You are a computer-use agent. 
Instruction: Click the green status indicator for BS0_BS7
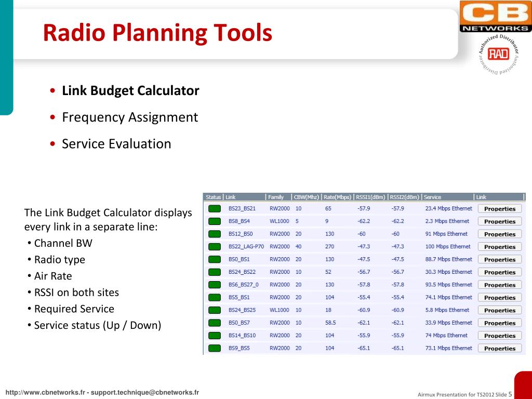(215, 323)
